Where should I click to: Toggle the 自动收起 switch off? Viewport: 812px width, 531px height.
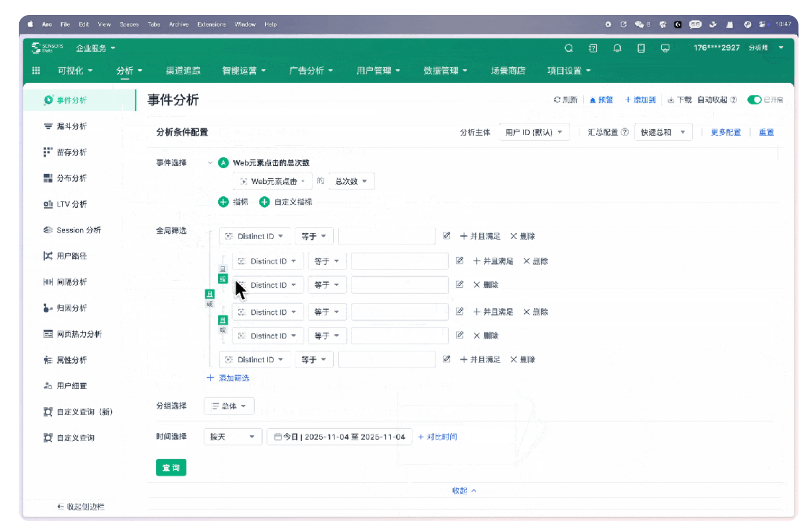(754, 100)
